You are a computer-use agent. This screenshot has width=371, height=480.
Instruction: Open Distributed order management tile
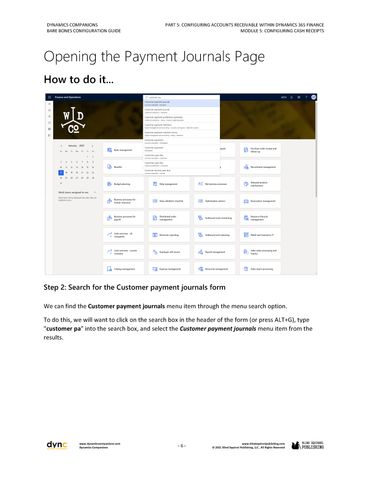click(x=169, y=218)
